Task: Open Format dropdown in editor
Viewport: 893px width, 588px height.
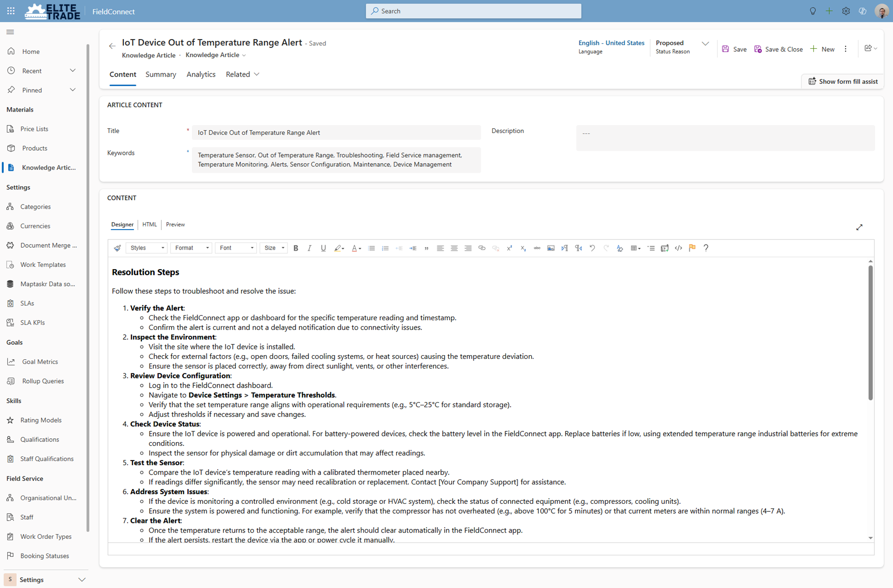Action: [191, 248]
